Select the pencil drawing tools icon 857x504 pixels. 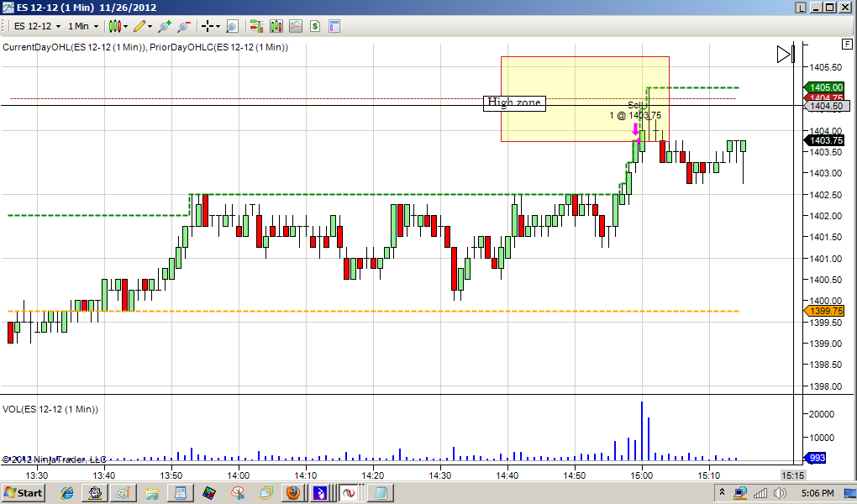pos(139,26)
